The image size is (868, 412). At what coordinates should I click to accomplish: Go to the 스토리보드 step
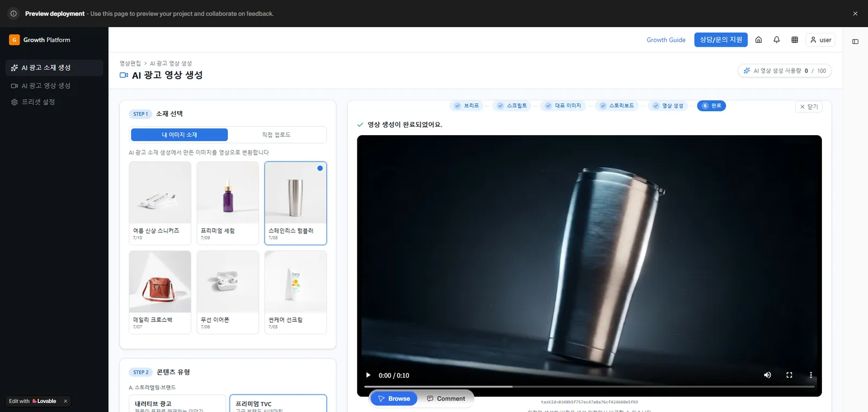[x=617, y=106]
